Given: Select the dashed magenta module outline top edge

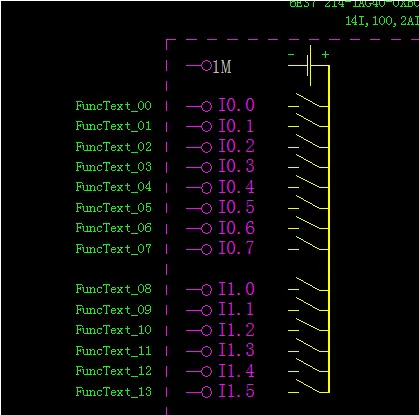Looking at the screenshot, I should 292,40.
